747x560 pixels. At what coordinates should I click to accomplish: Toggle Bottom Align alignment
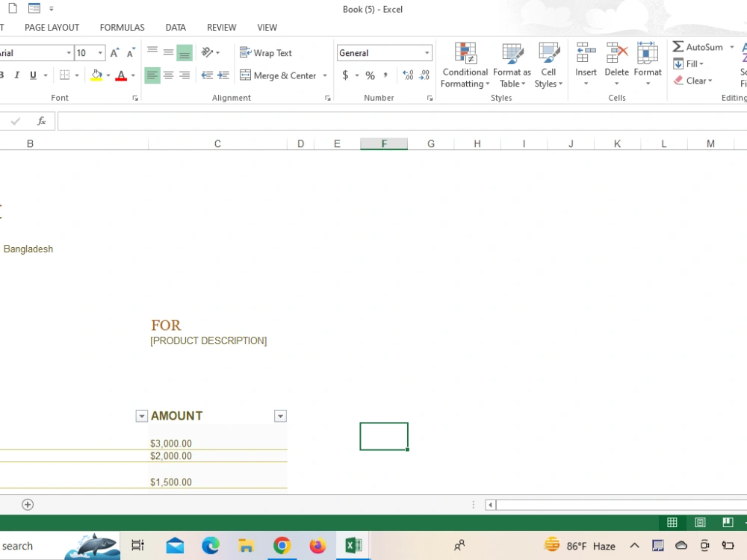tap(185, 52)
